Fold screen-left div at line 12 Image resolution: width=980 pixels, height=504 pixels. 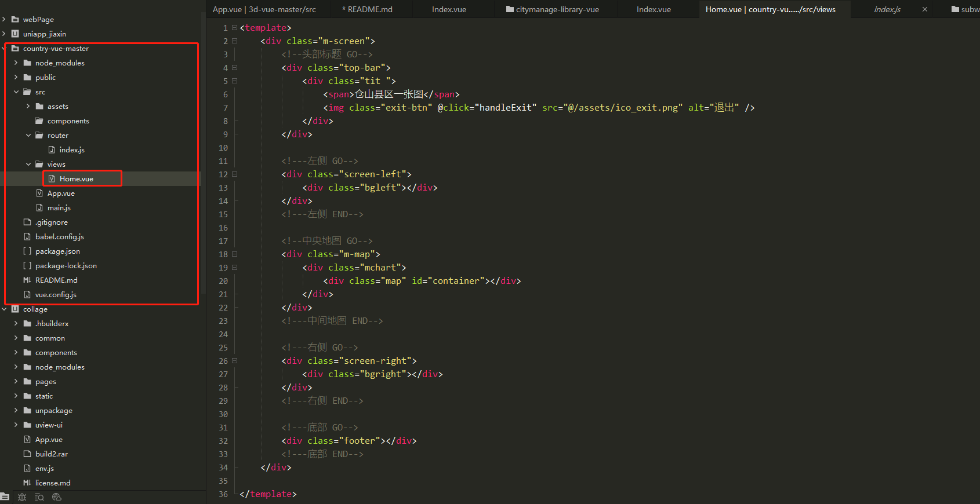[x=234, y=174]
